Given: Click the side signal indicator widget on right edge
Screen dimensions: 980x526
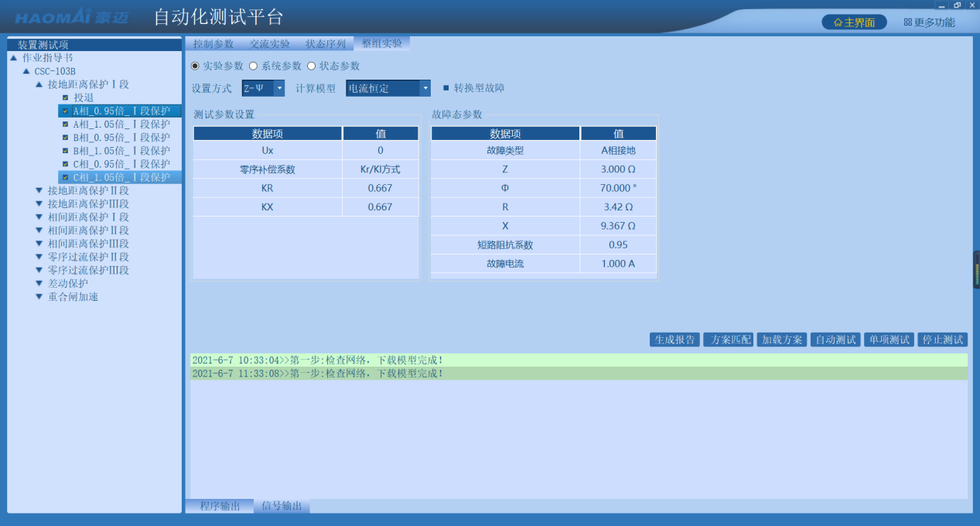Looking at the screenshot, I should 976,269.
